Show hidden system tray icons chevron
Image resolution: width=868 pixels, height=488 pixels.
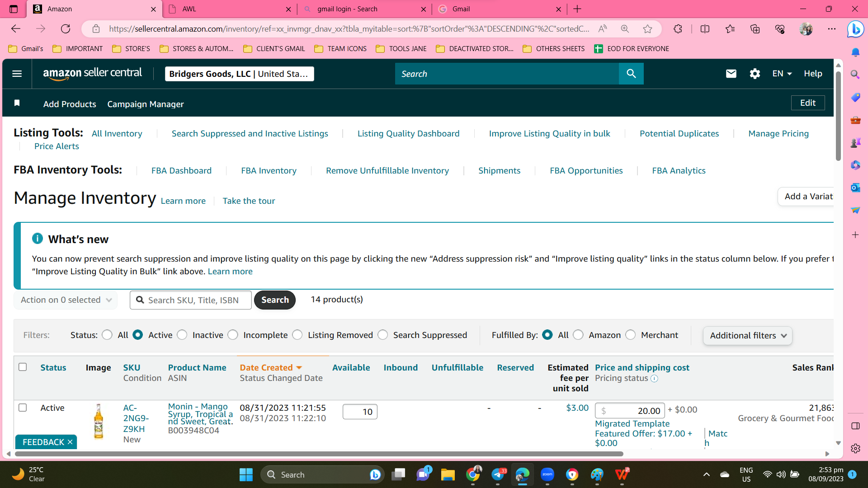(x=707, y=474)
